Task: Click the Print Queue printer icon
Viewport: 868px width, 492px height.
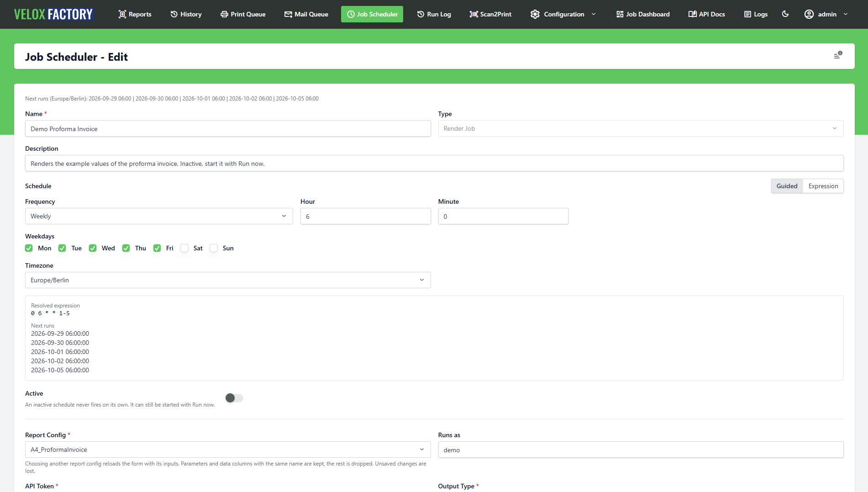Action: [x=224, y=14]
